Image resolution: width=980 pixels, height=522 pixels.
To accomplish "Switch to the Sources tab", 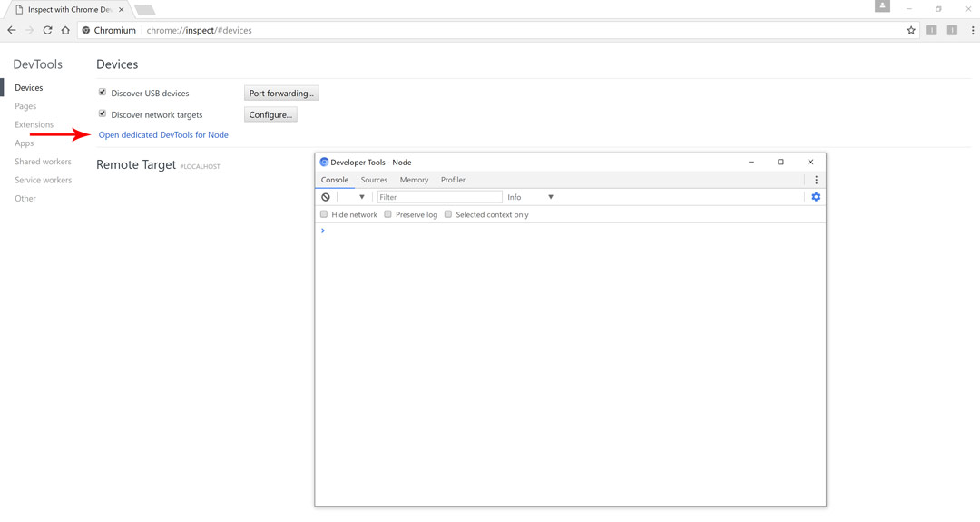I will (374, 180).
